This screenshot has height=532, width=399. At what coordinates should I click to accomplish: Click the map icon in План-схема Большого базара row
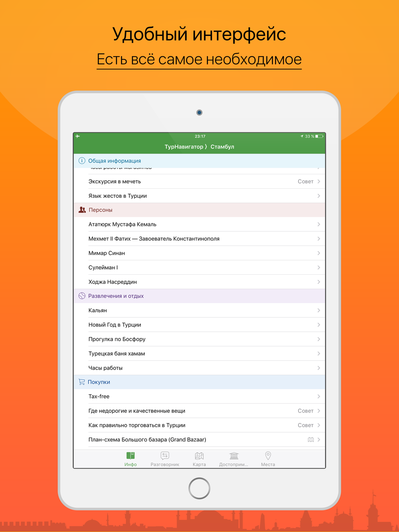click(311, 439)
